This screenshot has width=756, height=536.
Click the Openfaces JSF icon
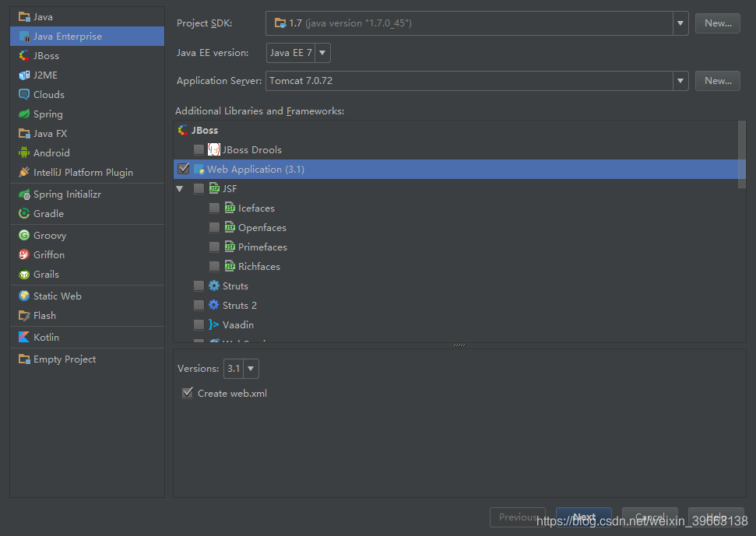coord(230,227)
